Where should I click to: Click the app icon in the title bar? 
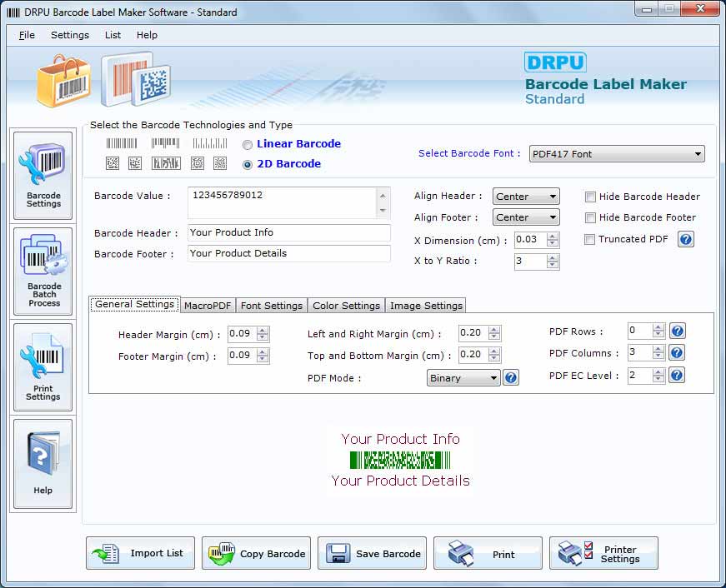13,12
